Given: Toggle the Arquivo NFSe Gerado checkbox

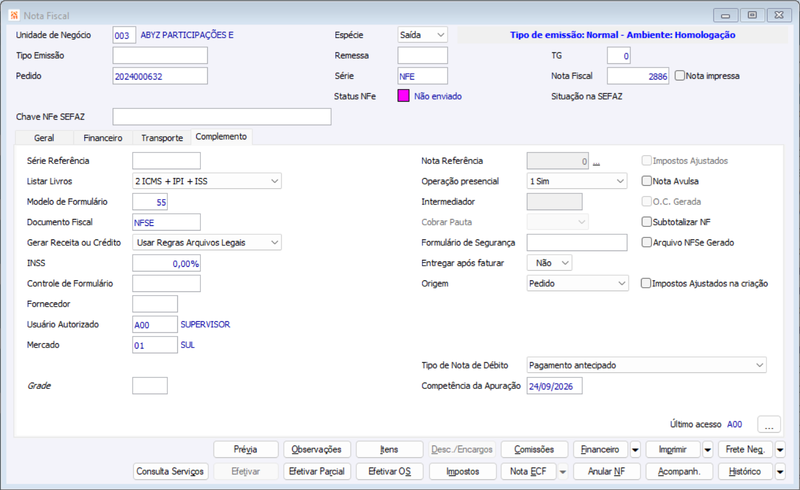Looking at the screenshot, I should (x=646, y=242).
